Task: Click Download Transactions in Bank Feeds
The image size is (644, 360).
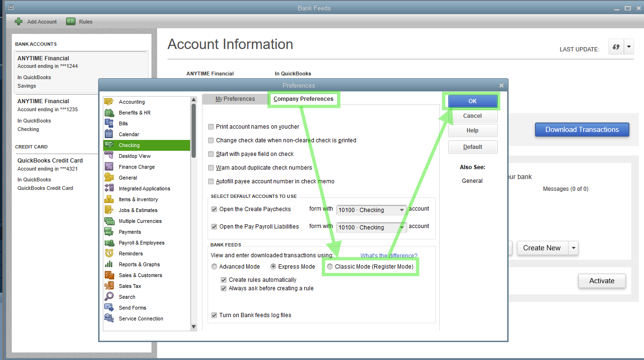Action: (582, 130)
